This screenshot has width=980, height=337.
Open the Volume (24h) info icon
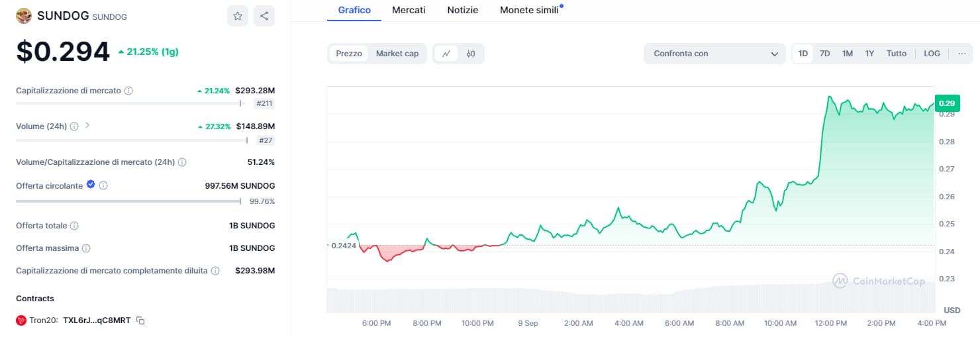[x=74, y=126]
